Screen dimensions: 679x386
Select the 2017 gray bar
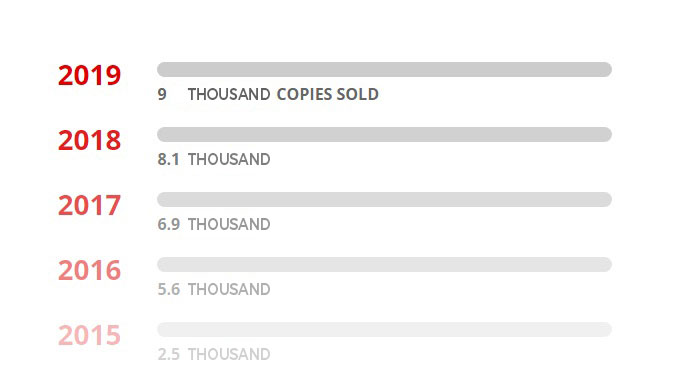coord(384,199)
